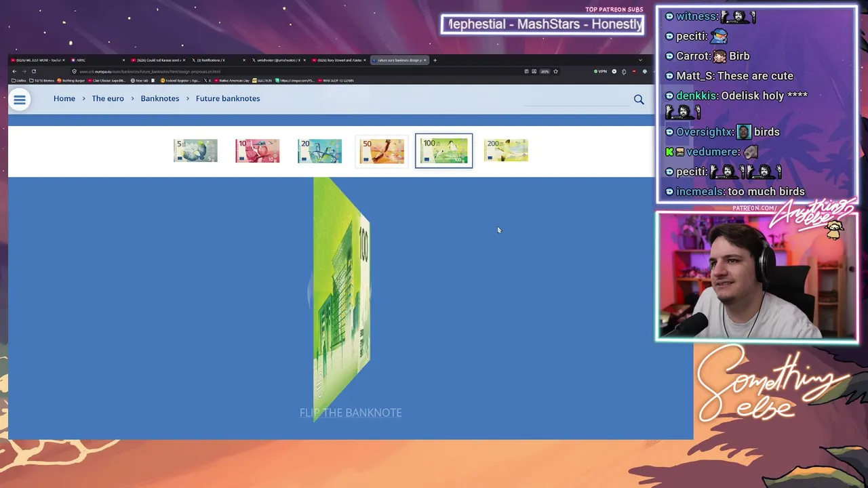This screenshot has width=868, height=488.
Task: Select the 200 euro banknote thumbnail
Action: point(506,150)
